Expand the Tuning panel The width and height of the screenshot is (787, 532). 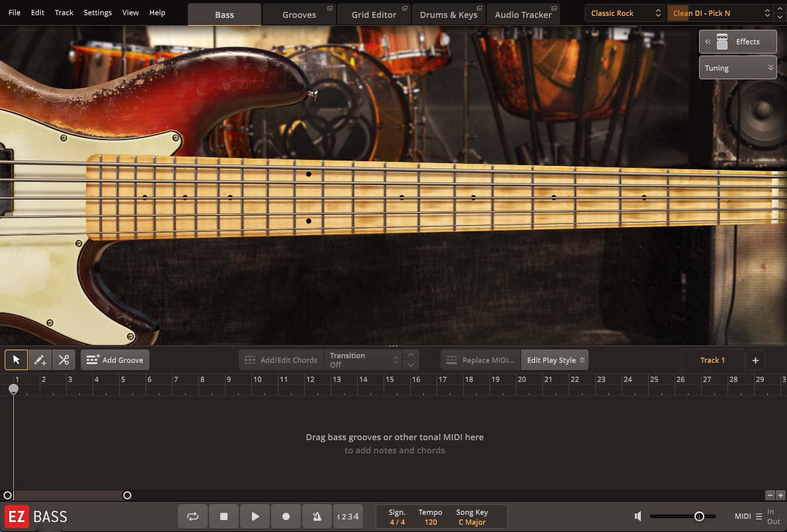click(737, 67)
